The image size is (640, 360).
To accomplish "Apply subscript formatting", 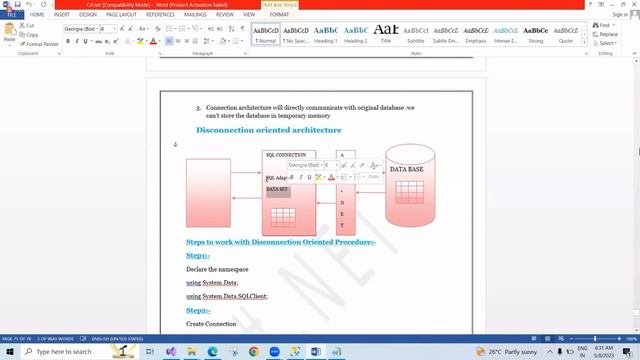I will (x=107, y=41).
